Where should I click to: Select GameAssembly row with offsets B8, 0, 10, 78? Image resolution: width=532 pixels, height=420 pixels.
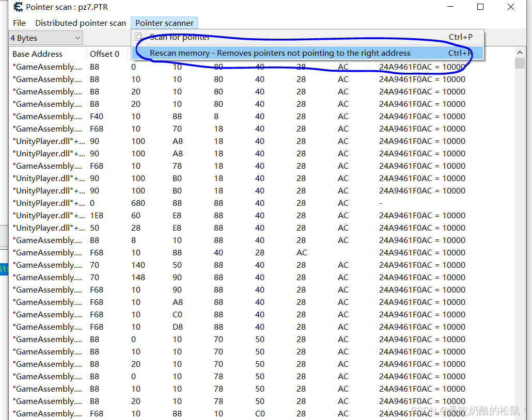(261, 376)
